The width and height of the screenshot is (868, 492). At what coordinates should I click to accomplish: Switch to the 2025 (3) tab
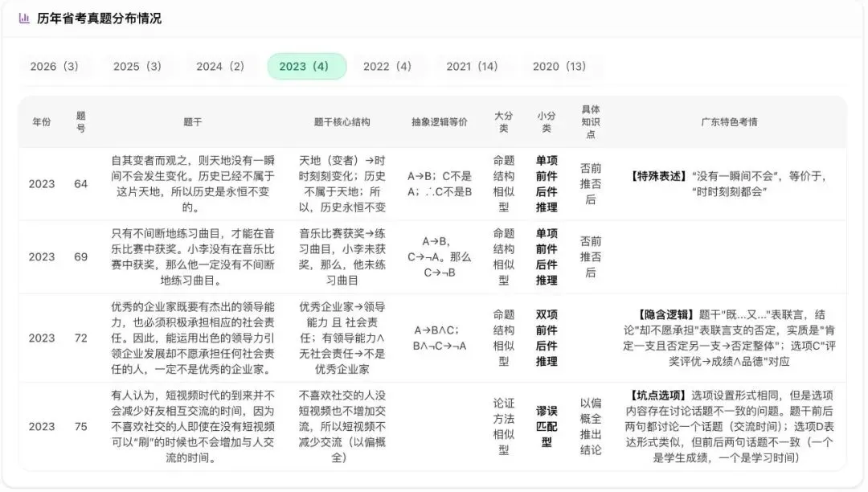coord(137,67)
